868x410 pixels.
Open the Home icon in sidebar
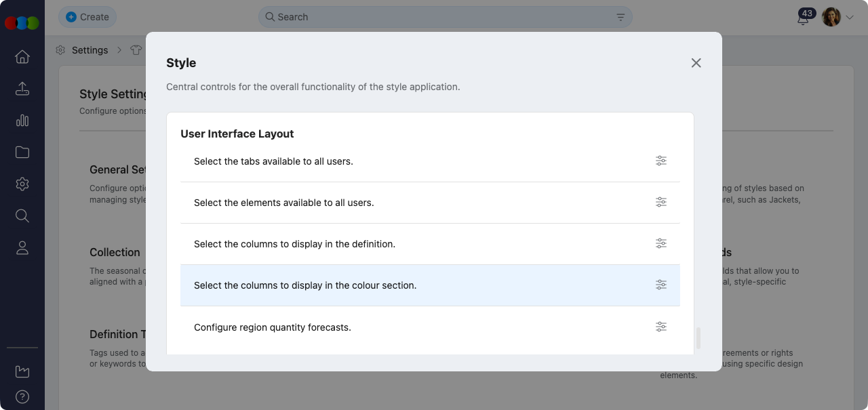coord(22,57)
